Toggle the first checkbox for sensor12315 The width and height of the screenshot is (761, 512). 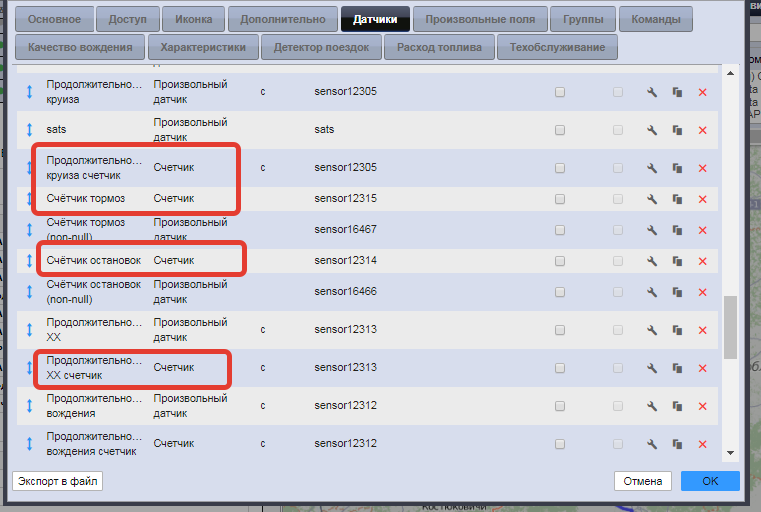(560, 199)
